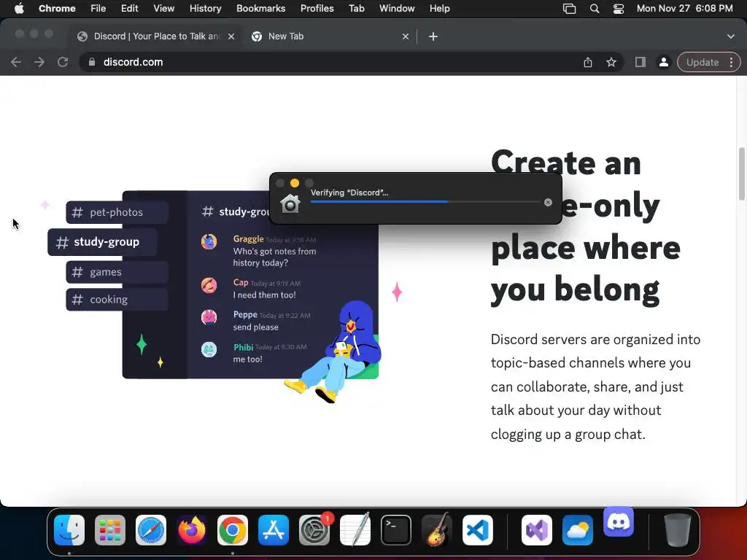747x560 pixels.
Task: Open the Weather app in dock
Action: 578,530
